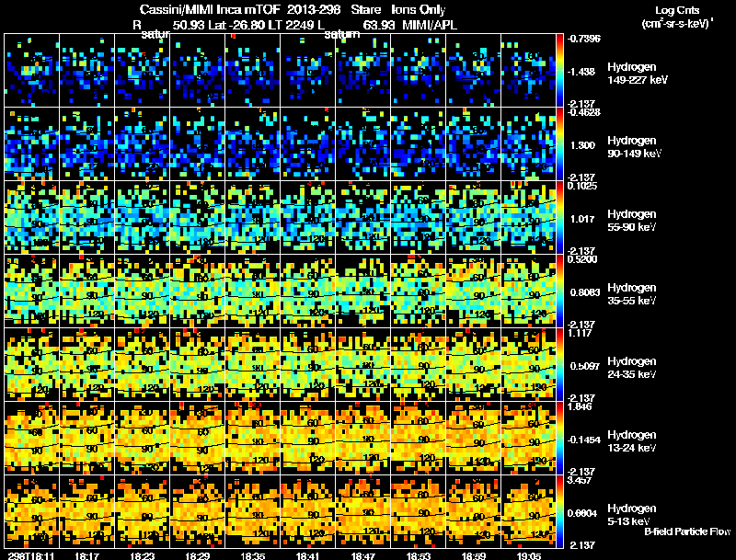Click the L value '63.93' in the header
The image size is (736, 560).
pos(379,25)
